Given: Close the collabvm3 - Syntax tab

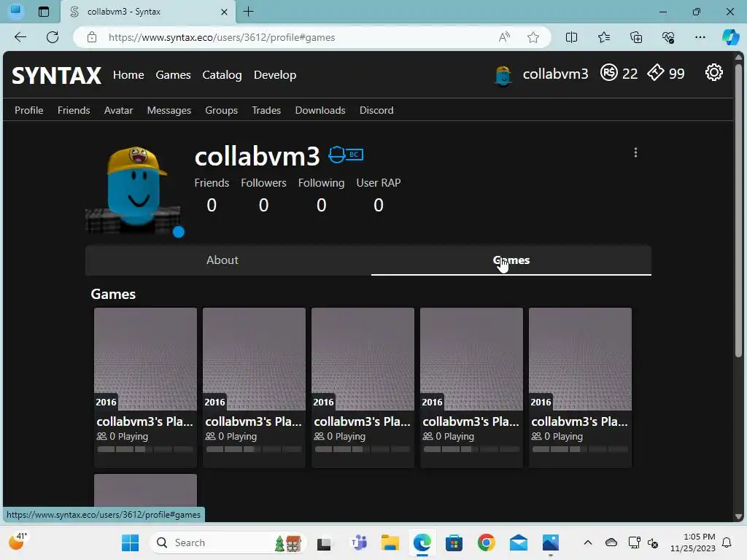Looking at the screenshot, I should (224, 12).
